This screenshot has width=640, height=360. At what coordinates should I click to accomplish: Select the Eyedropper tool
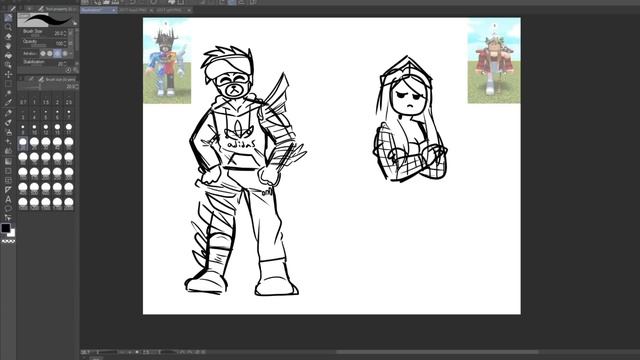click(8, 102)
